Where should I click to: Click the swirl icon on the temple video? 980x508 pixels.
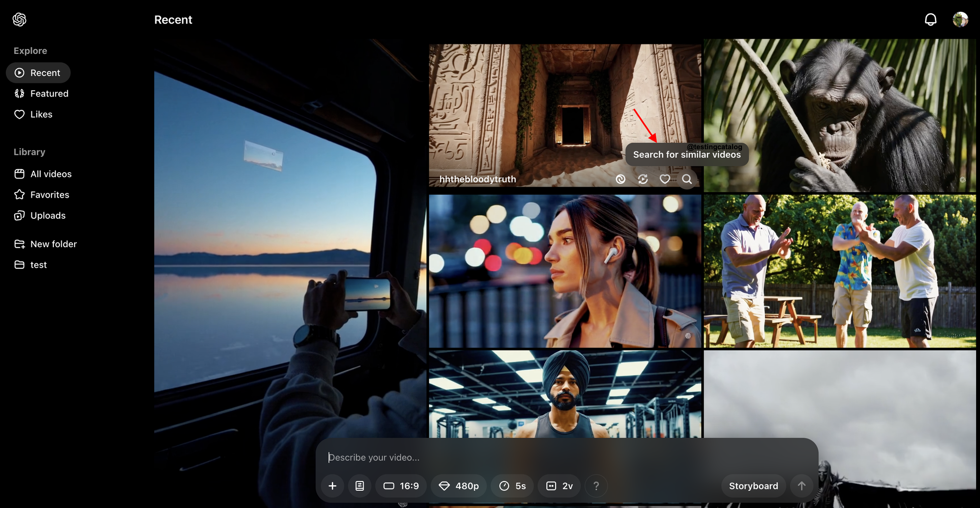tap(621, 179)
